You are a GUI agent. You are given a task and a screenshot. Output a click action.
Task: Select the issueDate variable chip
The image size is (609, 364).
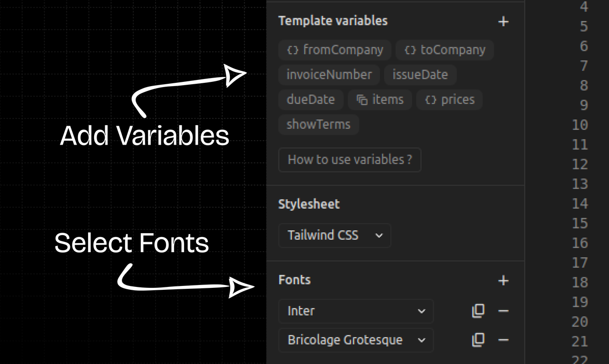pyautogui.click(x=420, y=74)
